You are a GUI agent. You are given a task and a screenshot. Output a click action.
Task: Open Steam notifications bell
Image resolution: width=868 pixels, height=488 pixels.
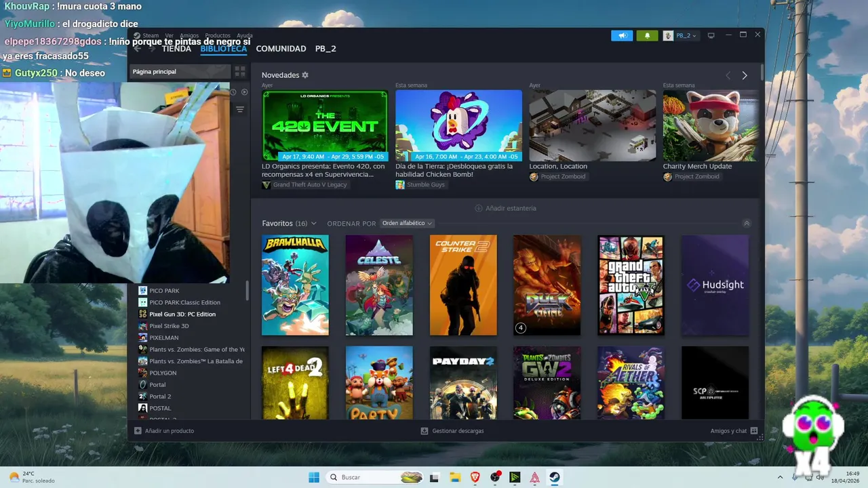tap(647, 35)
